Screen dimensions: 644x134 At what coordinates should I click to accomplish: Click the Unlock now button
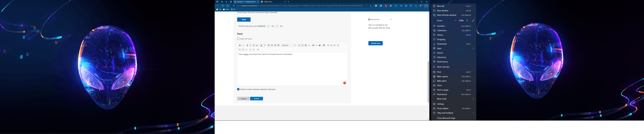point(376,43)
